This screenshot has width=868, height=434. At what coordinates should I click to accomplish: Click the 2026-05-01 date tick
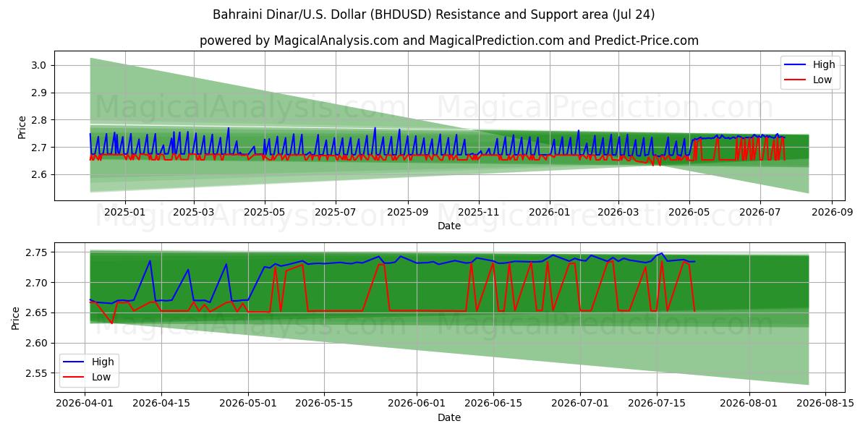pyautogui.click(x=248, y=403)
